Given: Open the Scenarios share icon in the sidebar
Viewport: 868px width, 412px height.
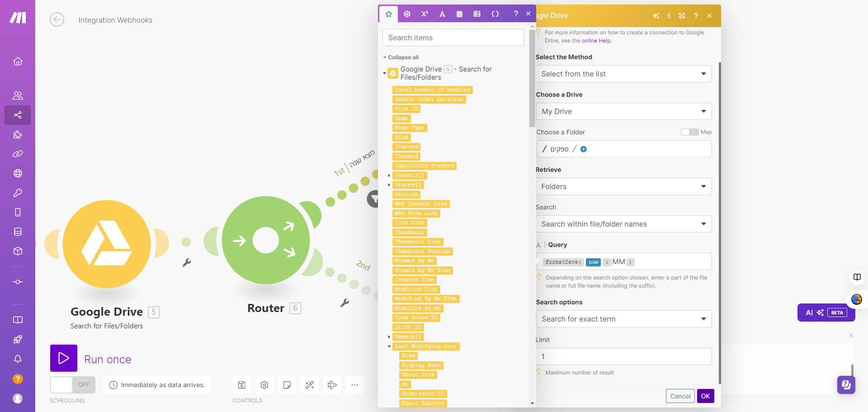Looking at the screenshot, I should click(x=18, y=115).
